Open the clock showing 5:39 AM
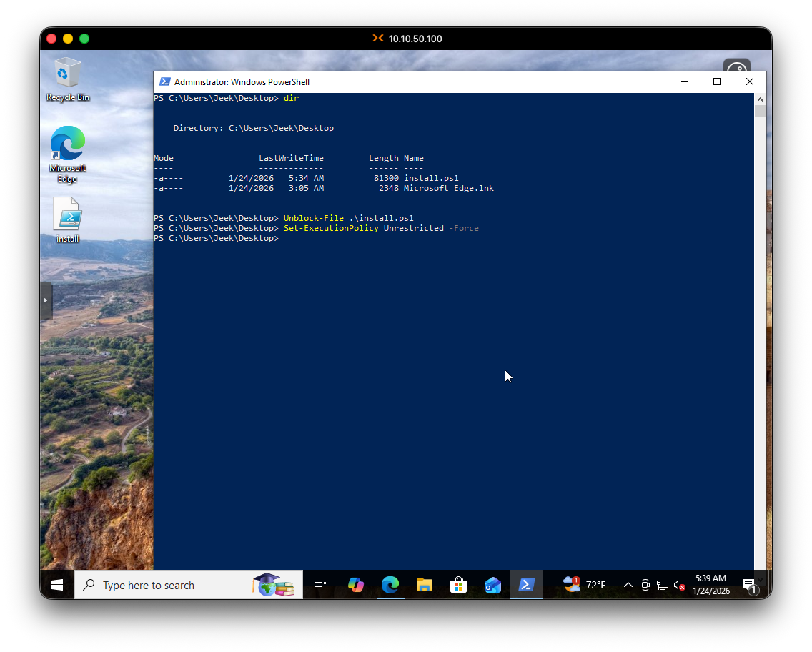812x652 pixels. pyautogui.click(x=710, y=585)
